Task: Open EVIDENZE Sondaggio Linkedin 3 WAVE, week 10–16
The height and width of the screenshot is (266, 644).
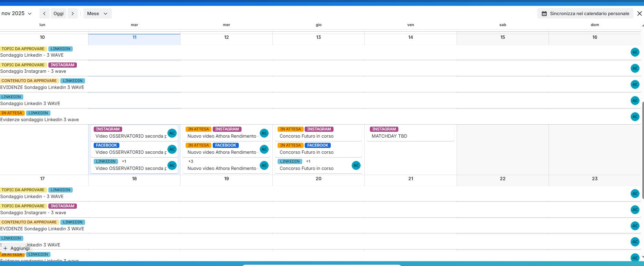Action: (320, 84)
